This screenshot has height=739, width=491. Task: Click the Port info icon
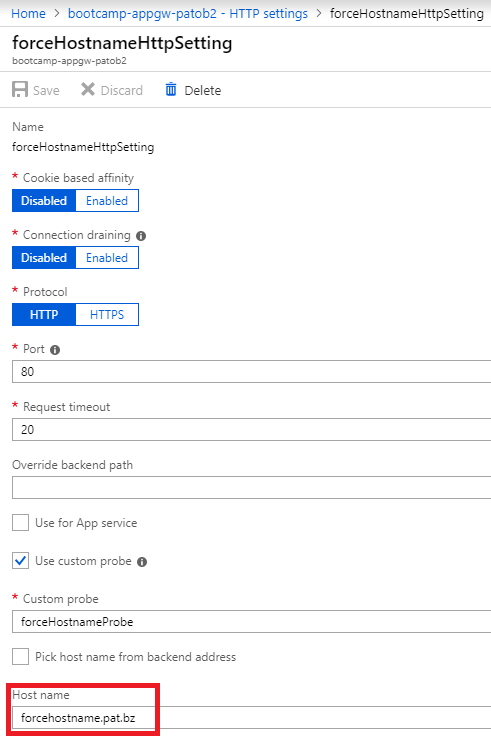[55, 350]
